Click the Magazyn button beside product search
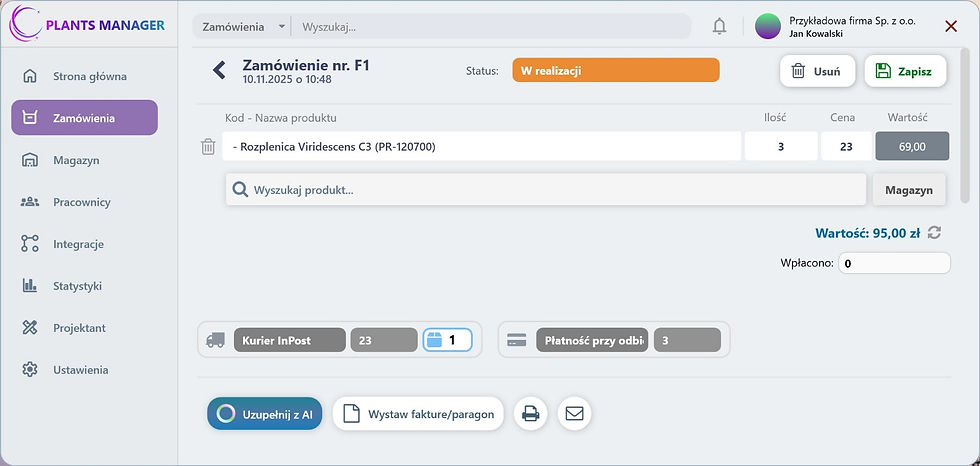Image resolution: width=980 pixels, height=466 pixels. (x=909, y=190)
